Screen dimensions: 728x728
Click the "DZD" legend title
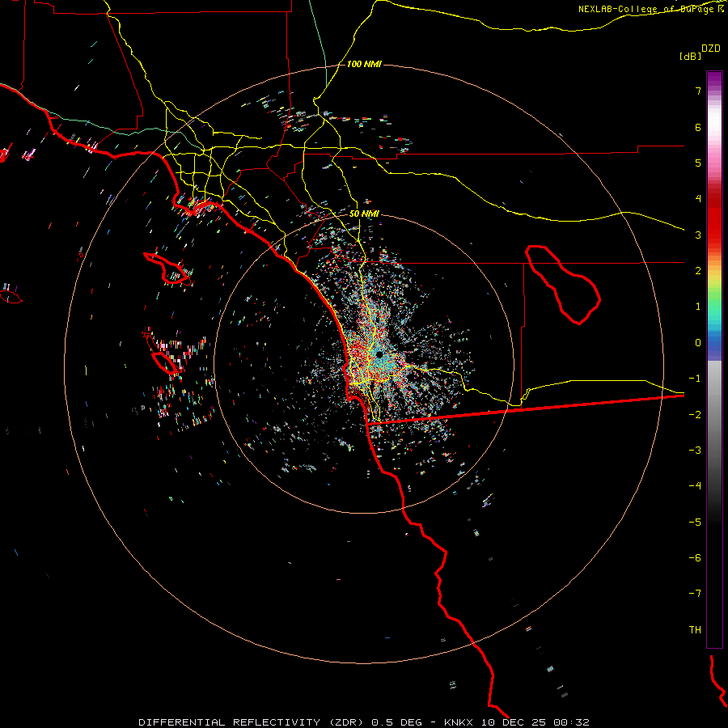(x=711, y=48)
